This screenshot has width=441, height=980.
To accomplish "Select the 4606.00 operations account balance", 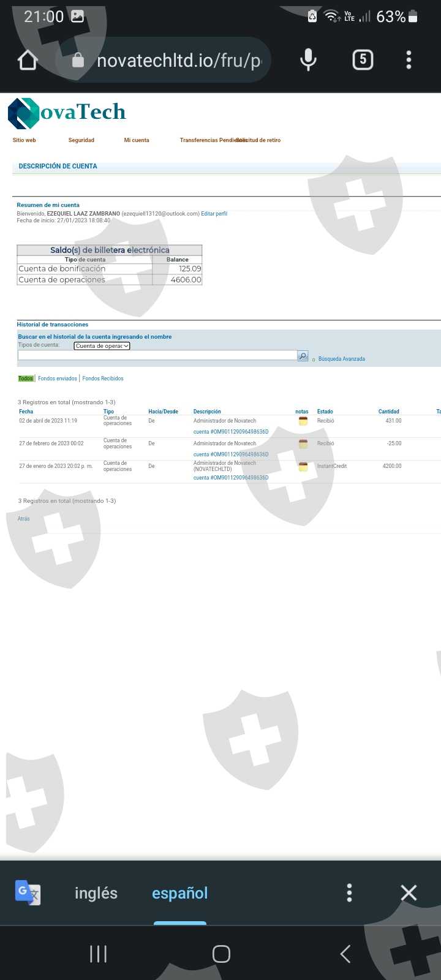I will point(186,280).
